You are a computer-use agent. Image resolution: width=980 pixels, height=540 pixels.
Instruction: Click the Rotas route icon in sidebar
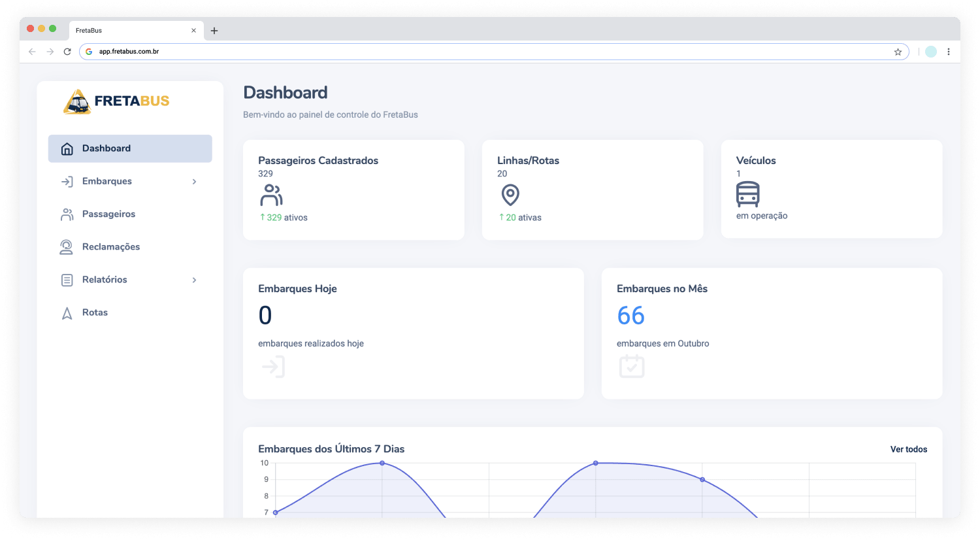pyautogui.click(x=67, y=312)
